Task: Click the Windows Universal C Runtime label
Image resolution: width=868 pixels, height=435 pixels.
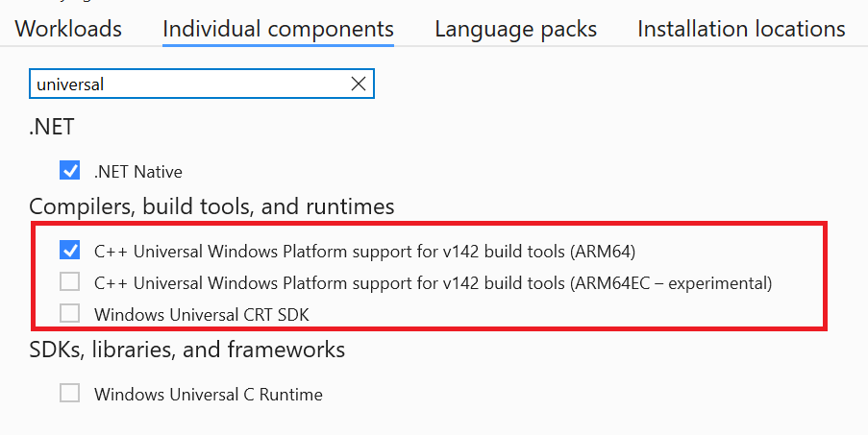Action: (209, 394)
